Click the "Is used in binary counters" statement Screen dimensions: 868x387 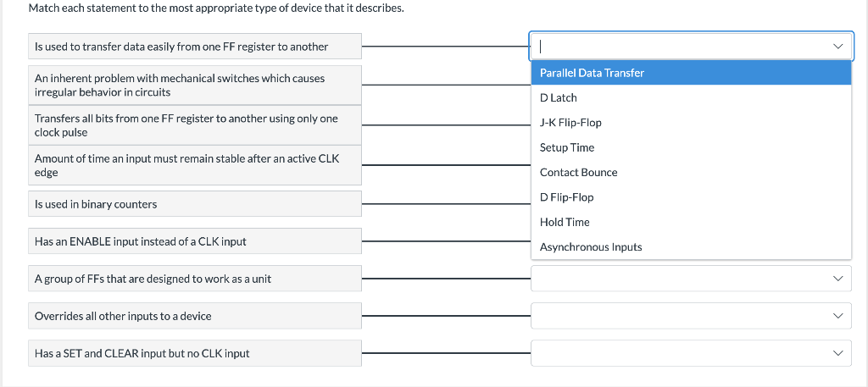(195, 204)
